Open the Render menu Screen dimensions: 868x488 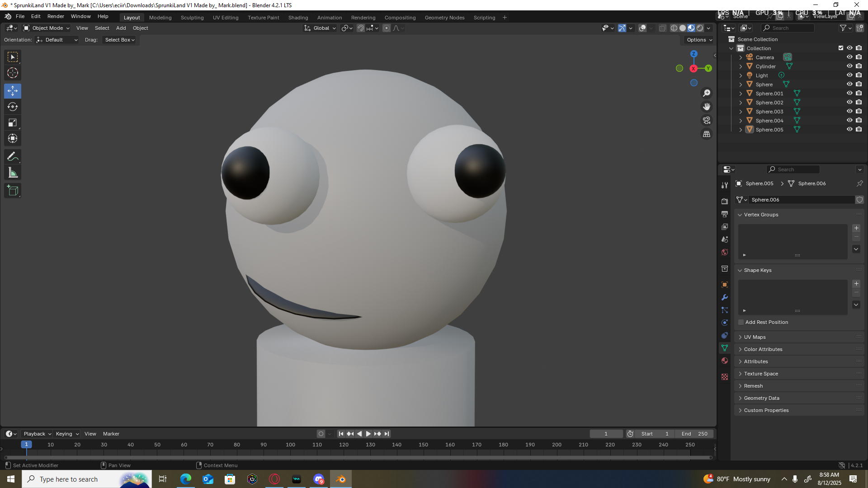coord(56,16)
